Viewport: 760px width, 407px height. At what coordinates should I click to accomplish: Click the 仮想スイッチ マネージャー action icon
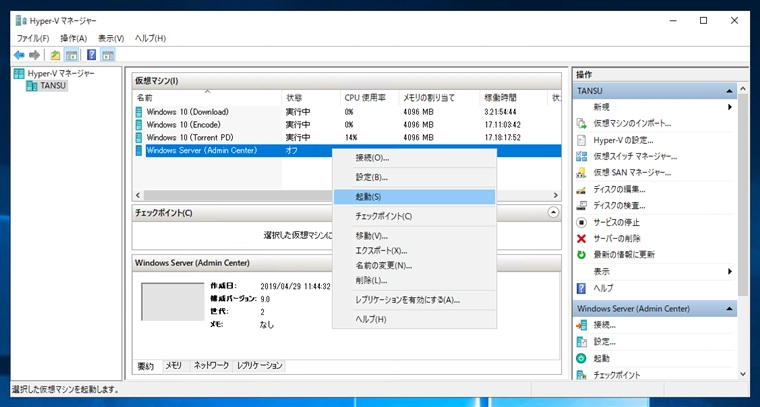point(581,157)
